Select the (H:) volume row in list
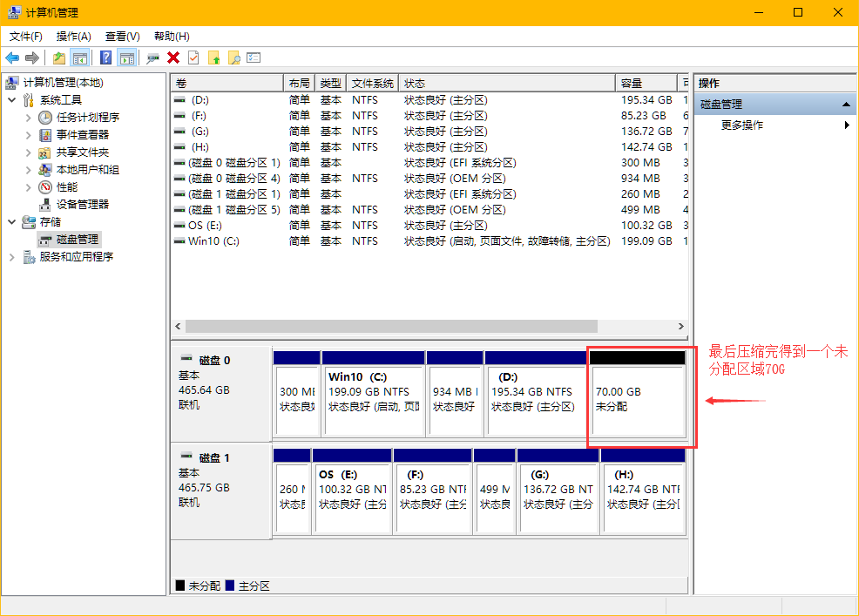859x616 pixels. (x=429, y=147)
